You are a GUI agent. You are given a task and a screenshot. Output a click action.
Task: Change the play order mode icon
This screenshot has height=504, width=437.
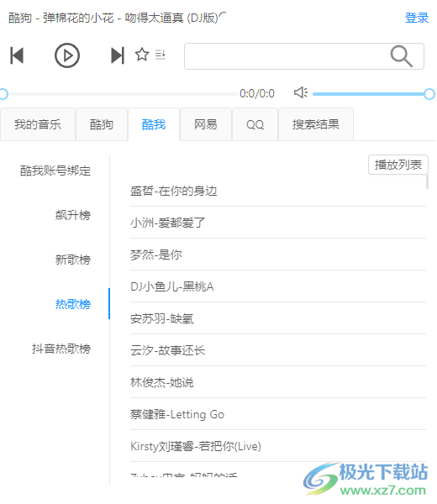(161, 55)
